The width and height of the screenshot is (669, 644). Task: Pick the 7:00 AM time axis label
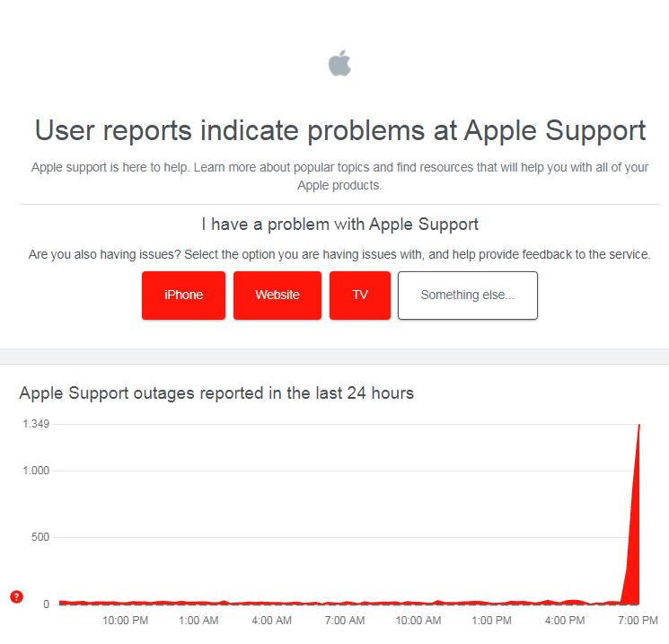click(x=344, y=620)
